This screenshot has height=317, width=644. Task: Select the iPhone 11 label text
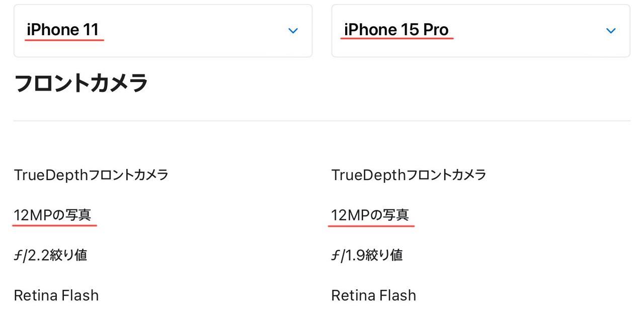[x=63, y=29]
